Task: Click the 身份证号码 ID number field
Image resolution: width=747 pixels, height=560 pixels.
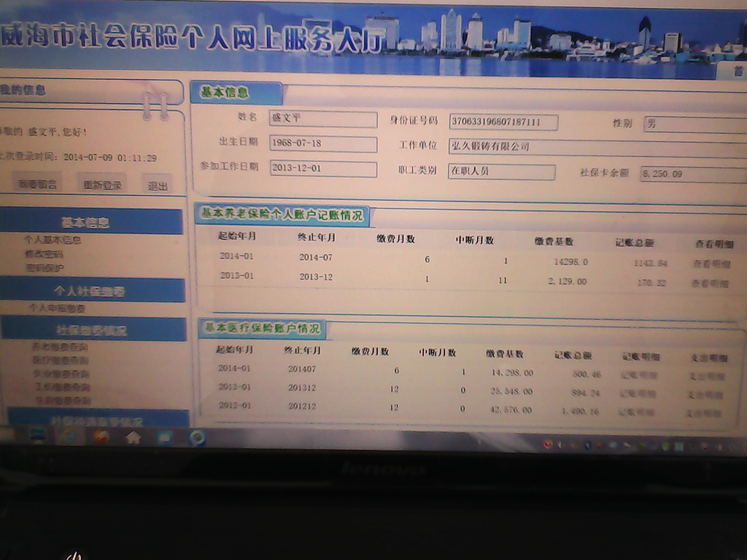Action: tap(503, 122)
